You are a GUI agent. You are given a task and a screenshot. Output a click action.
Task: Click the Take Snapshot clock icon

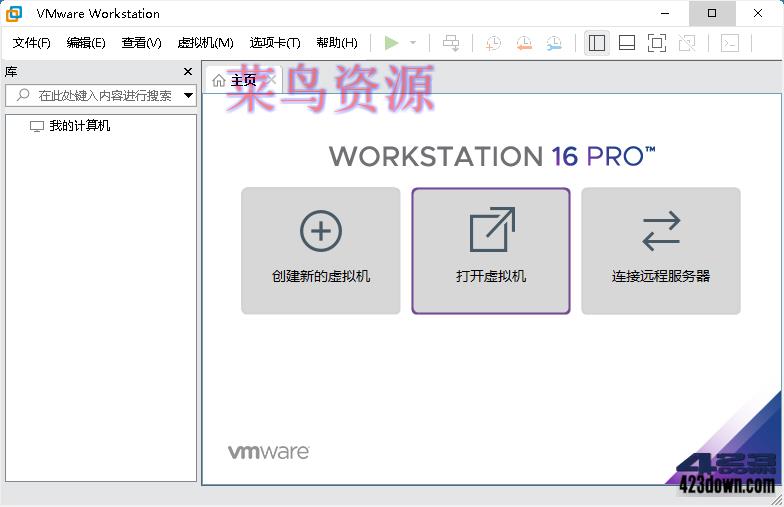493,43
